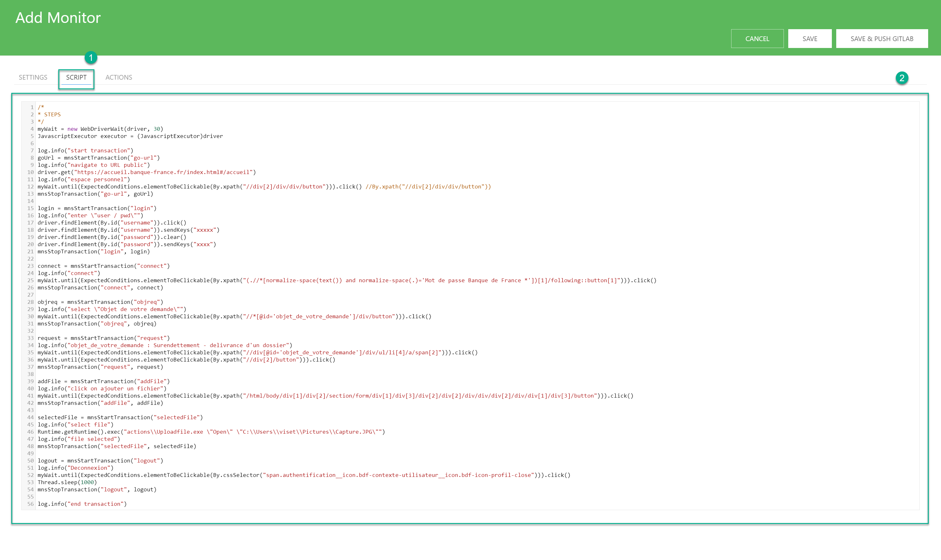941x560 pixels.
Task: Click the line logout = mnsStartTransaction("logout")
Action: [x=100, y=460]
